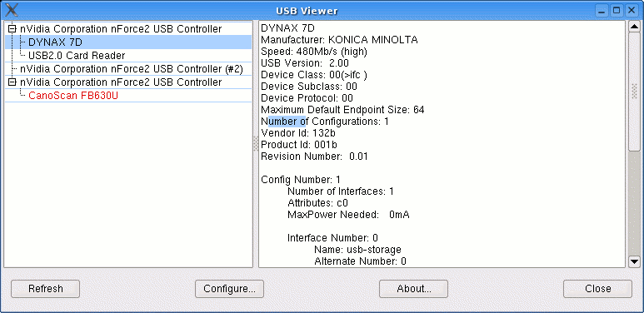Viewport: 644px width, 313px height.
Task: Click the 'DYNAX 7D' heading in details pane
Action: click(x=288, y=28)
